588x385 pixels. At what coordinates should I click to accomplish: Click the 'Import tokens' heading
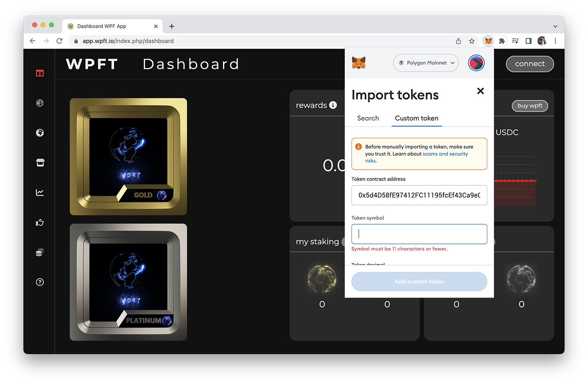click(x=395, y=95)
